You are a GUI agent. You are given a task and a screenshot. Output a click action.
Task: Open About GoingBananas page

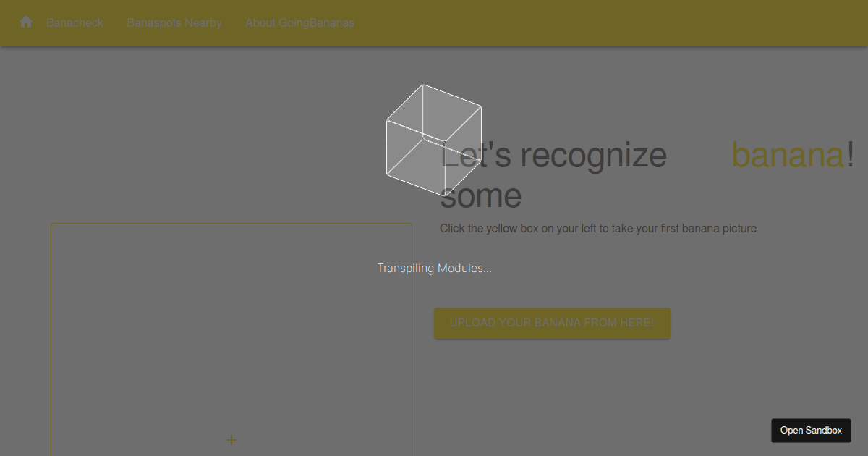(x=299, y=22)
